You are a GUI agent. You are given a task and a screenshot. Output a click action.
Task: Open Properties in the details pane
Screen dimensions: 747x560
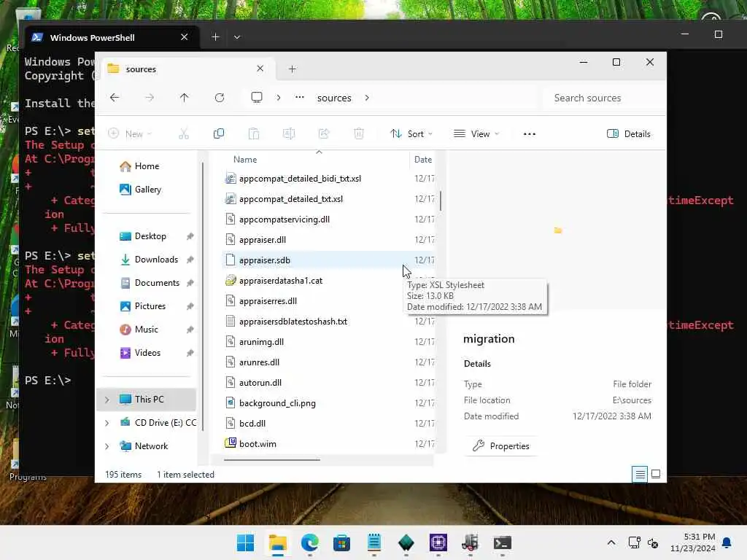[x=501, y=446]
